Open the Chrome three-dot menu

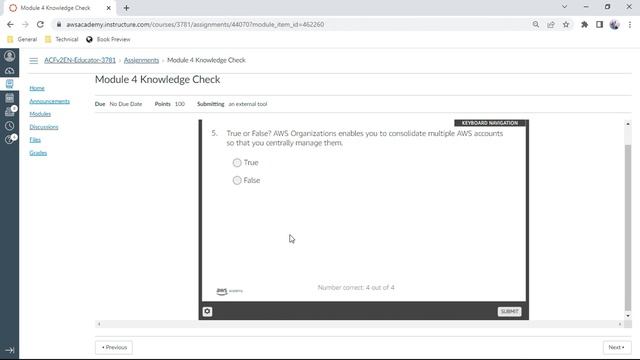(x=630, y=24)
